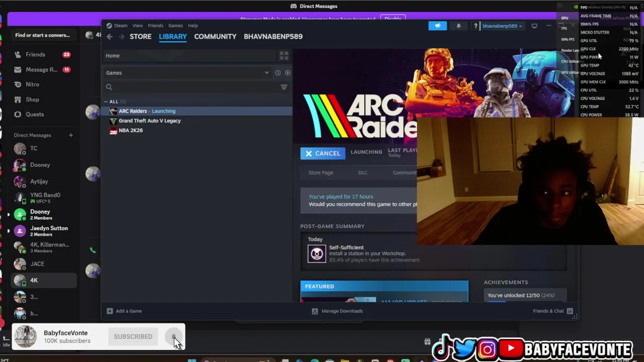Open the selected 4K direct message
Image resolution: width=644 pixels, height=362 pixels.
coord(43,281)
